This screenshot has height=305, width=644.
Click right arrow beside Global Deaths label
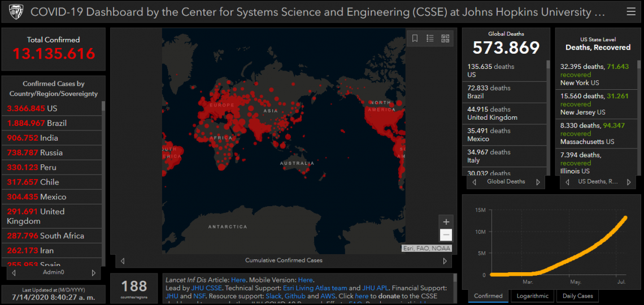[x=538, y=182]
